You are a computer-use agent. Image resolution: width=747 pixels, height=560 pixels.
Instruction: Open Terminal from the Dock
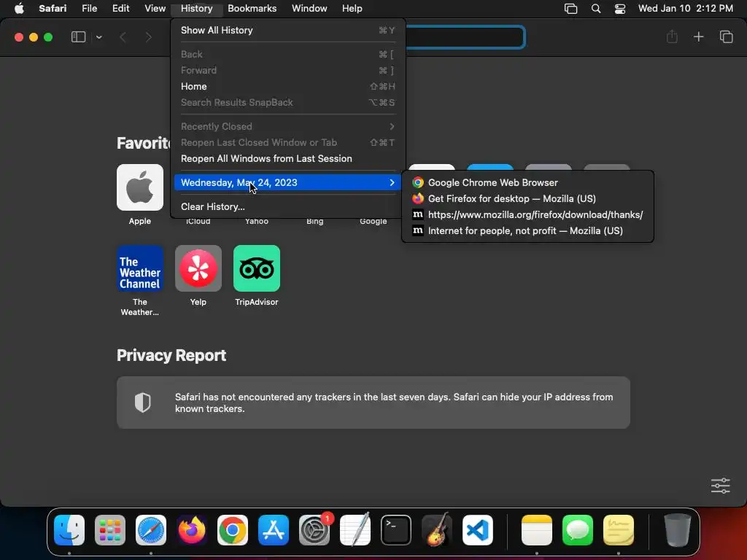396,530
